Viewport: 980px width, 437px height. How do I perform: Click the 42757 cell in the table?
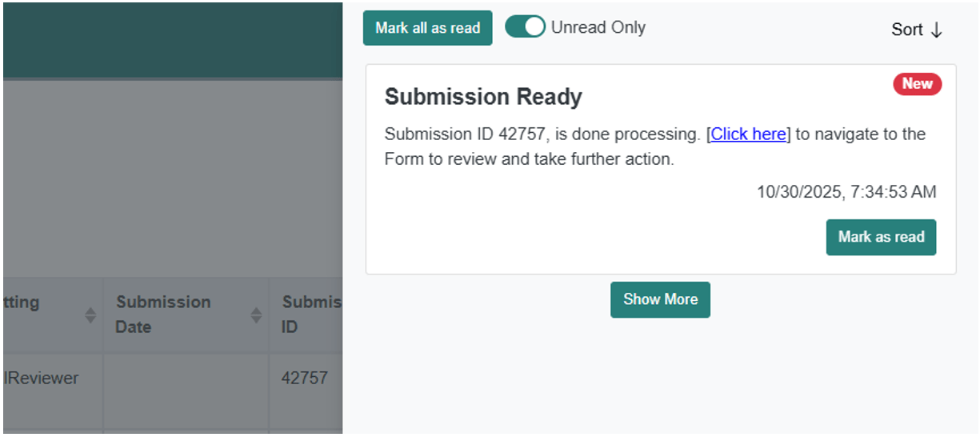305,378
